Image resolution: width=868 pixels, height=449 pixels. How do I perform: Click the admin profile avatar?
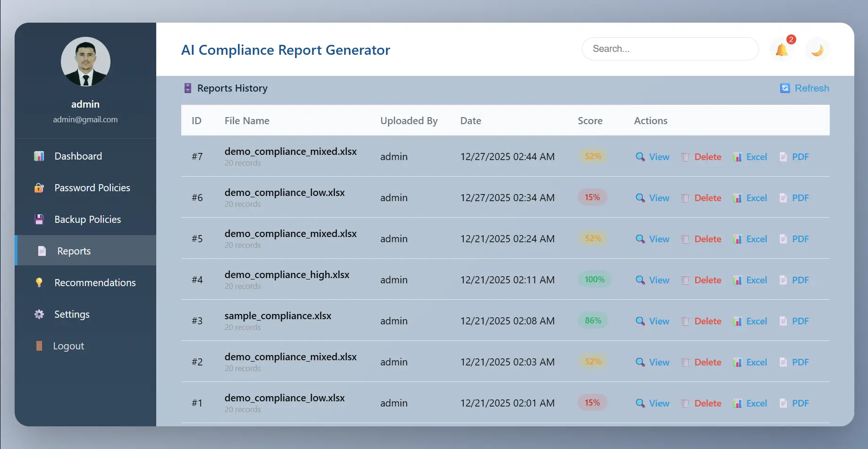[x=85, y=62]
